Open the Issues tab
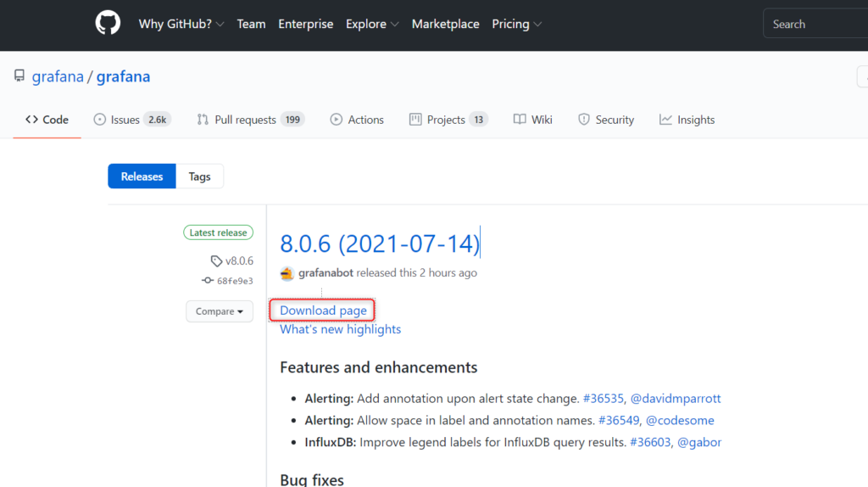Viewport: 868px width, 487px height. pyautogui.click(x=132, y=120)
